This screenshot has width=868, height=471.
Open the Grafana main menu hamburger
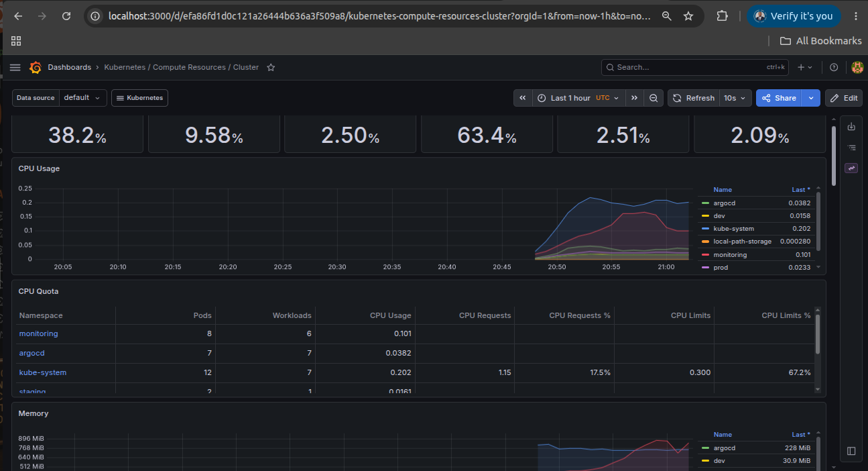(x=15, y=67)
